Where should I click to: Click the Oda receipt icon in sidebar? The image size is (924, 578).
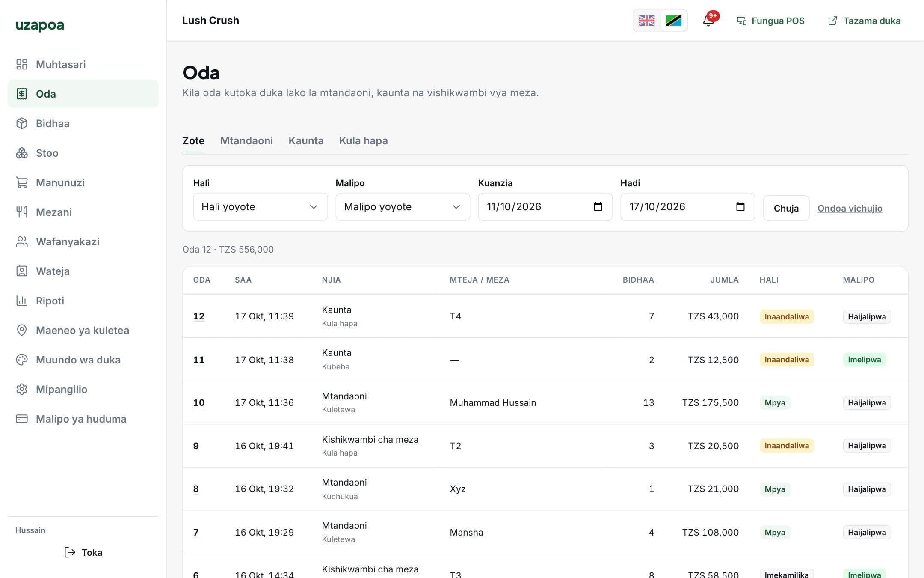point(22,94)
